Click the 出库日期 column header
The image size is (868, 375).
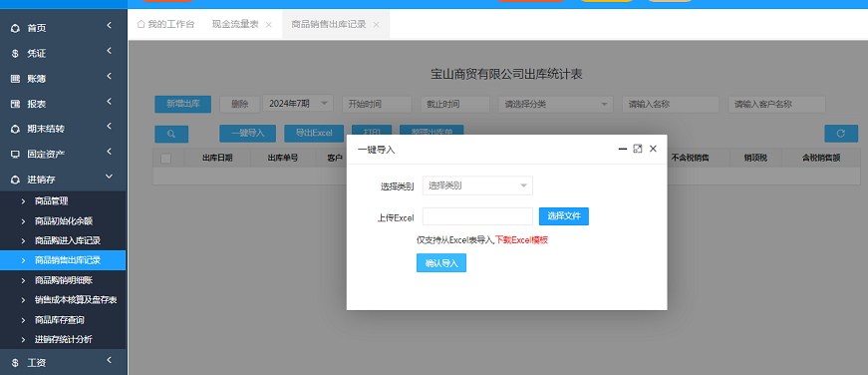tap(217, 159)
